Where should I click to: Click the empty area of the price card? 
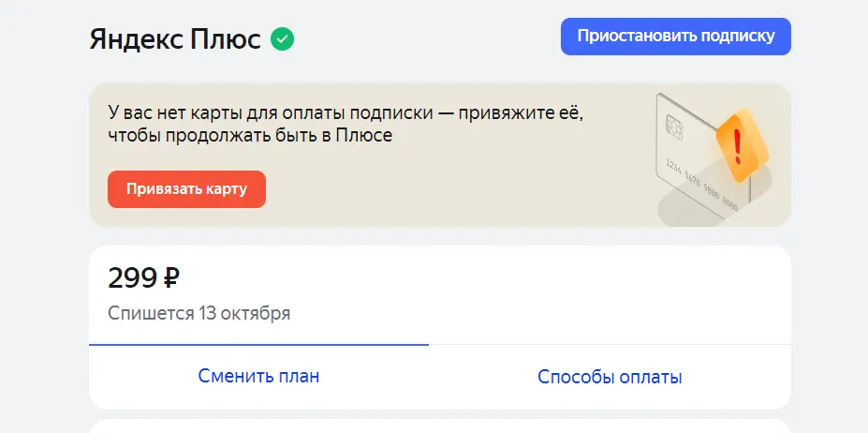tap(526, 294)
